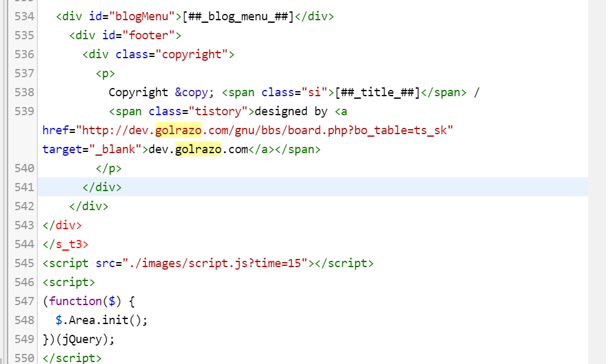606x364 pixels.
Task: Click the "footer" id value
Action: [x=149, y=35]
